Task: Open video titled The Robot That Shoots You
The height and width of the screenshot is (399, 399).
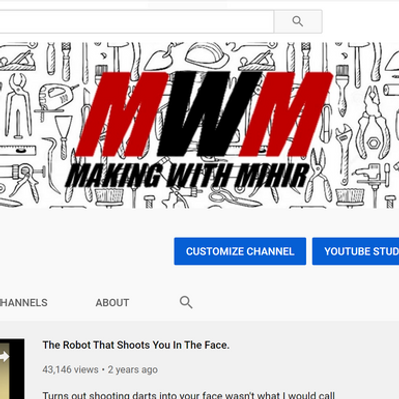Action: (136, 345)
